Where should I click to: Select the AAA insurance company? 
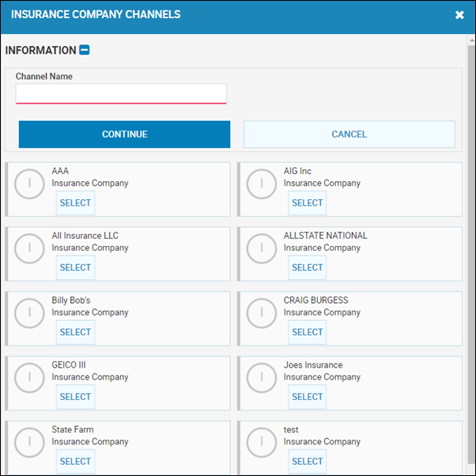pos(75,202)
